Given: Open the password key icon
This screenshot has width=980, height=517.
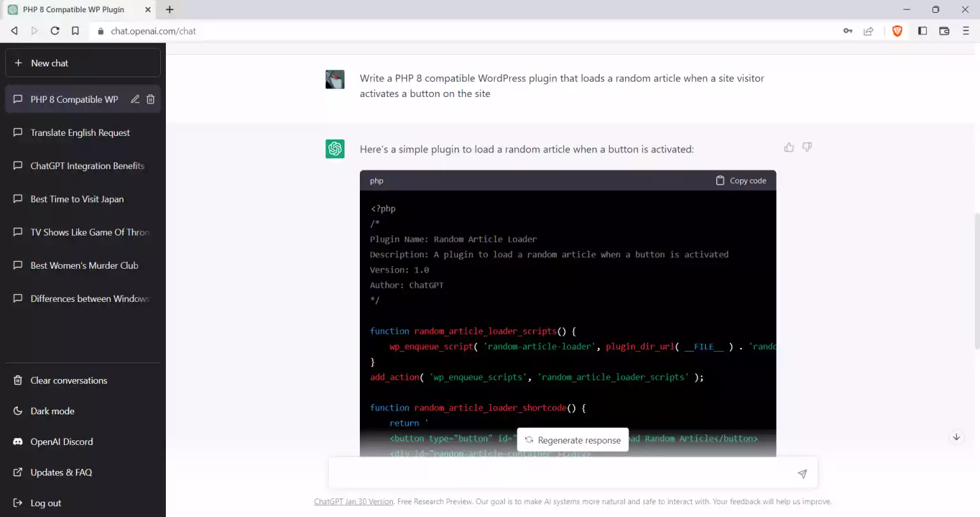Looking at the screenshot, I should point(848,31).
